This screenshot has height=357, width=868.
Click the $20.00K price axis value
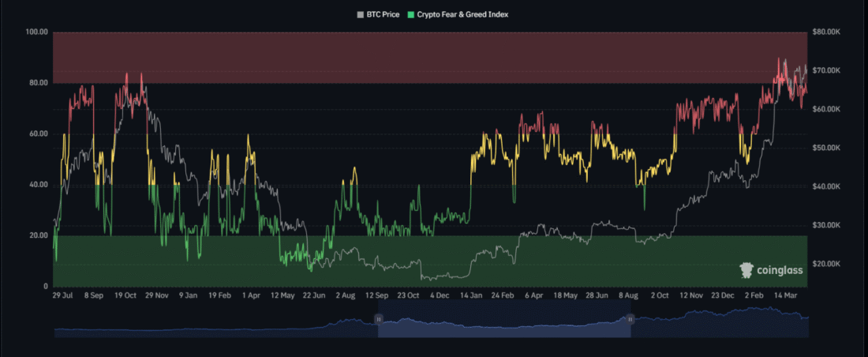click(826, 264)
